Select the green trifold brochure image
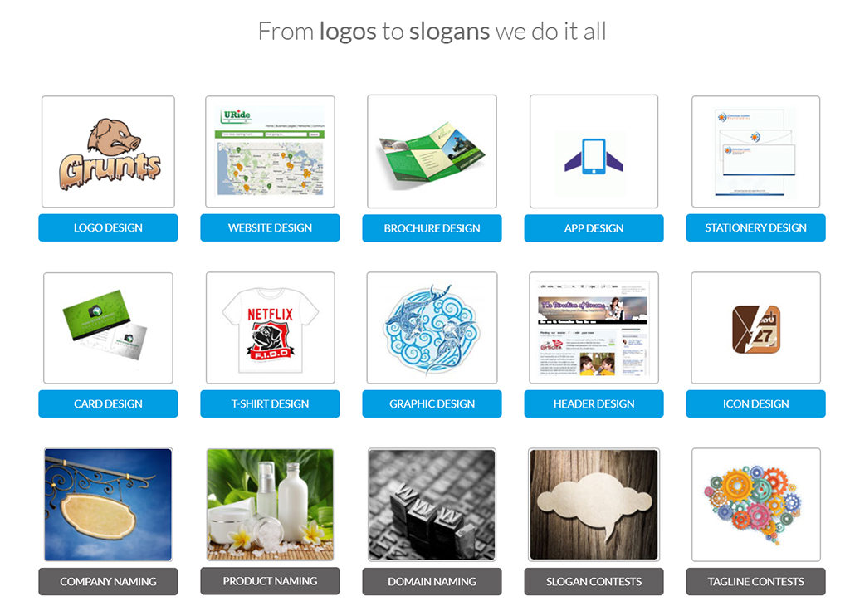 click(432, 151)
